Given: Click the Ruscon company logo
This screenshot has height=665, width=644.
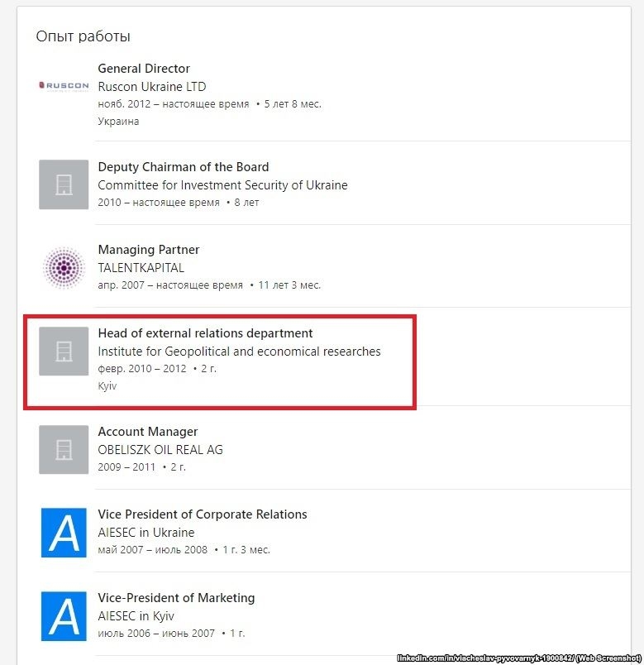Looking at the screenshot, I should pos(64,85).
